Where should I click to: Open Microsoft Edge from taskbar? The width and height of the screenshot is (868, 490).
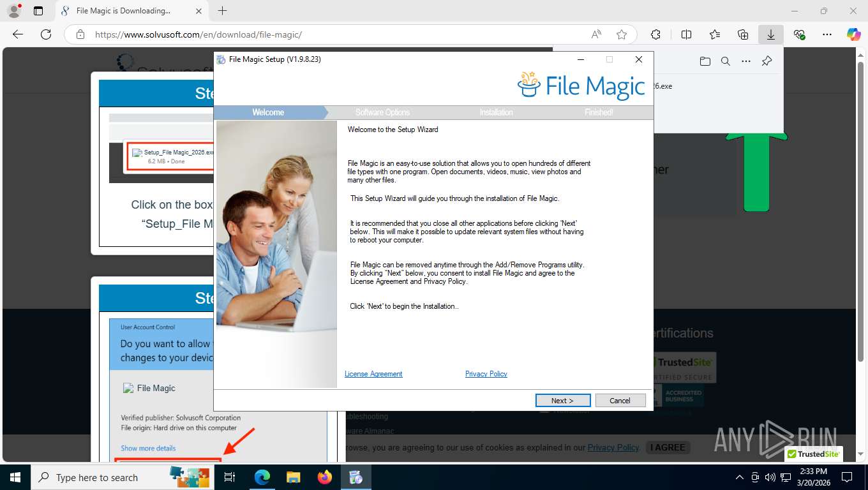pyautogui.click(x=262, y=477)
